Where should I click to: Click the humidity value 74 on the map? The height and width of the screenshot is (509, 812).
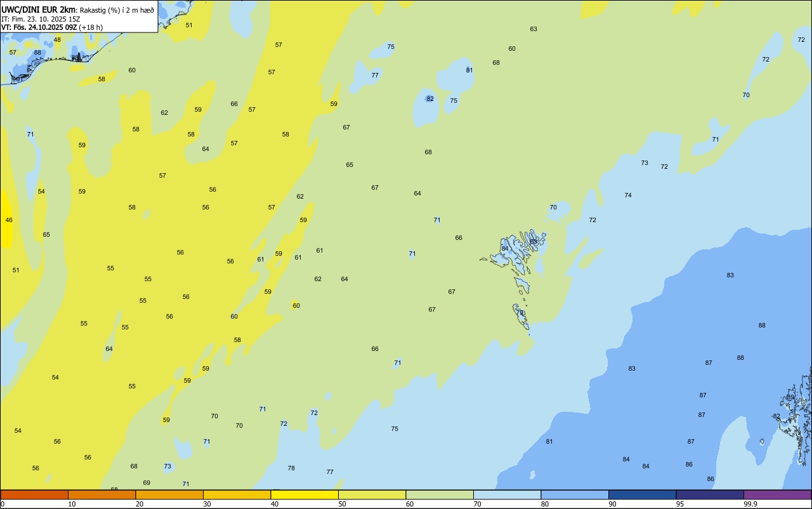tap(628, 195)
